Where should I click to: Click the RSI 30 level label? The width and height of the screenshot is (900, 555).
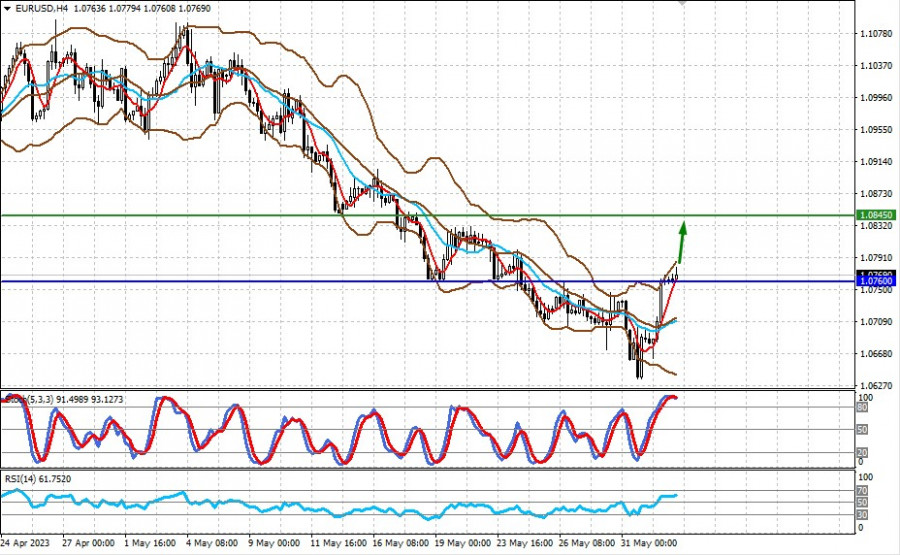point(862,514)
